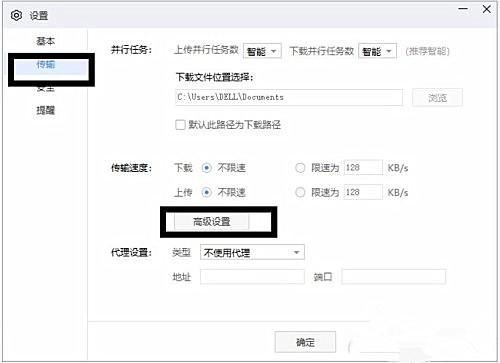Close the 设置 window
The height and width of the screenshot is (363, 500).
487,9
